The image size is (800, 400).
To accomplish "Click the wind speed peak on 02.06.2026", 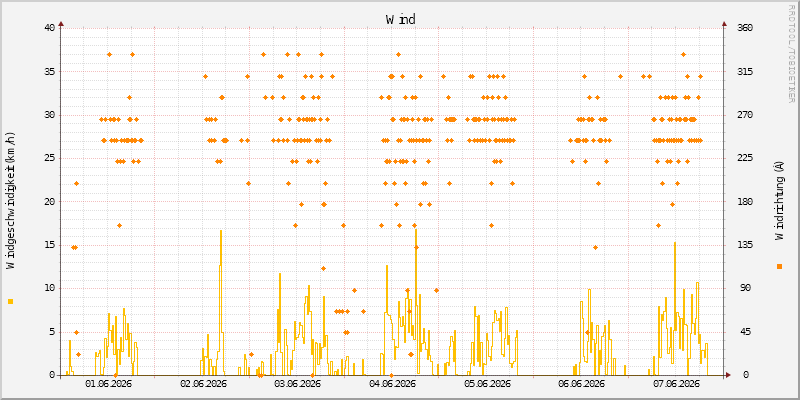I will click(x=221, y=231).
